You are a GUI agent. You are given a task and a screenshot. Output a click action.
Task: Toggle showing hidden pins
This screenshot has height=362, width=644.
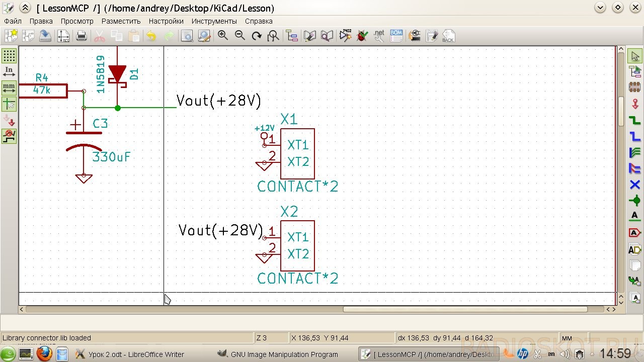9,120
